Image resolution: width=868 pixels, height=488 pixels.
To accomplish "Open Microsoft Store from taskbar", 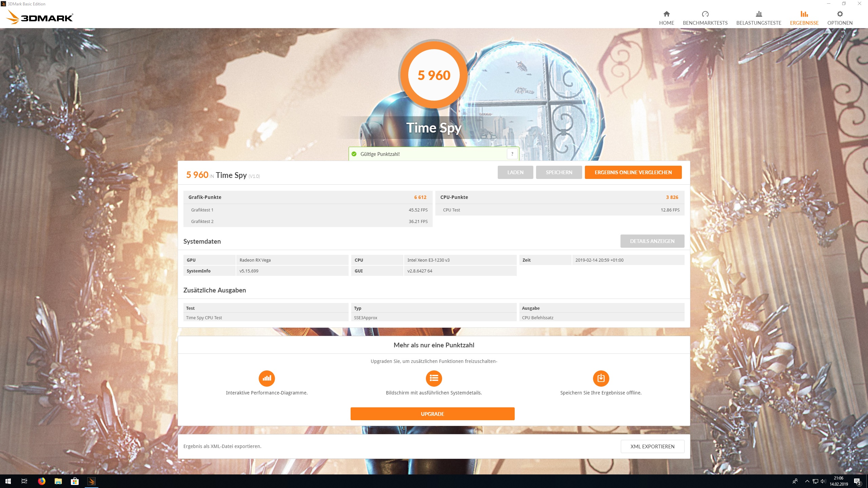I will click(x=75, y=481).
